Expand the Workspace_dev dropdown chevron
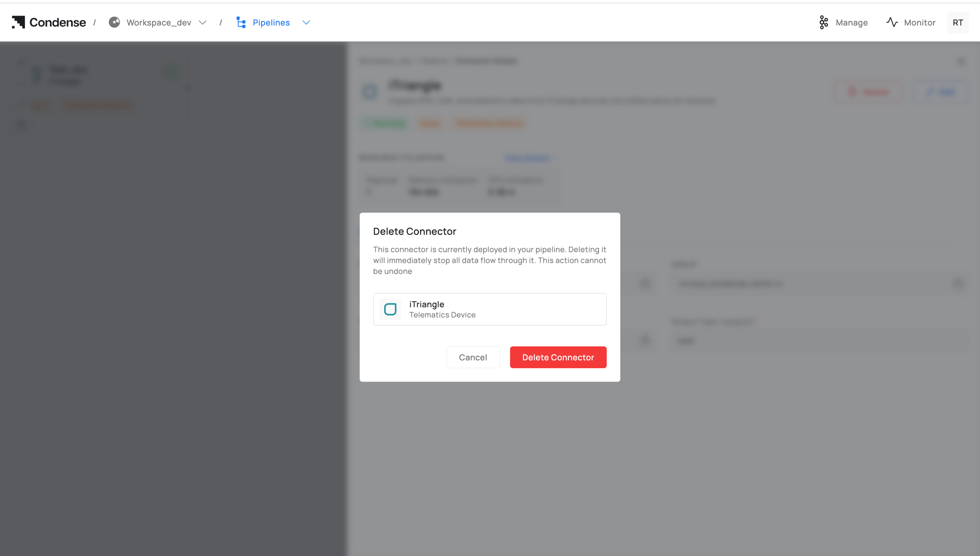 tap(202, 23)
